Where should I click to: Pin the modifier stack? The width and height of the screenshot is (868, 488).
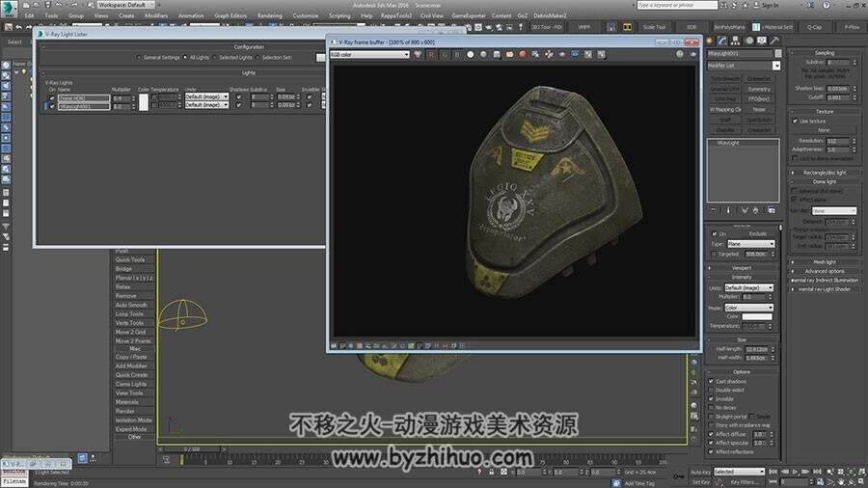tap(713, 210)
